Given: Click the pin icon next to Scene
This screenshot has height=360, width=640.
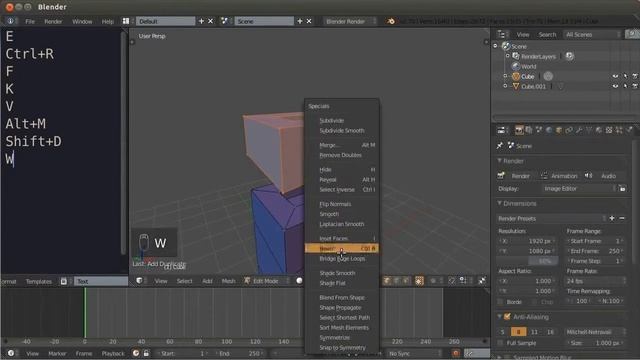Looking at the screenshot, I should pos(500,146).
